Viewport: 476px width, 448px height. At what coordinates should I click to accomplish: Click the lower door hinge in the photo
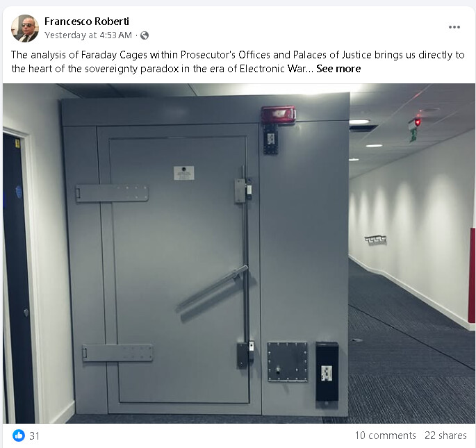117,353
